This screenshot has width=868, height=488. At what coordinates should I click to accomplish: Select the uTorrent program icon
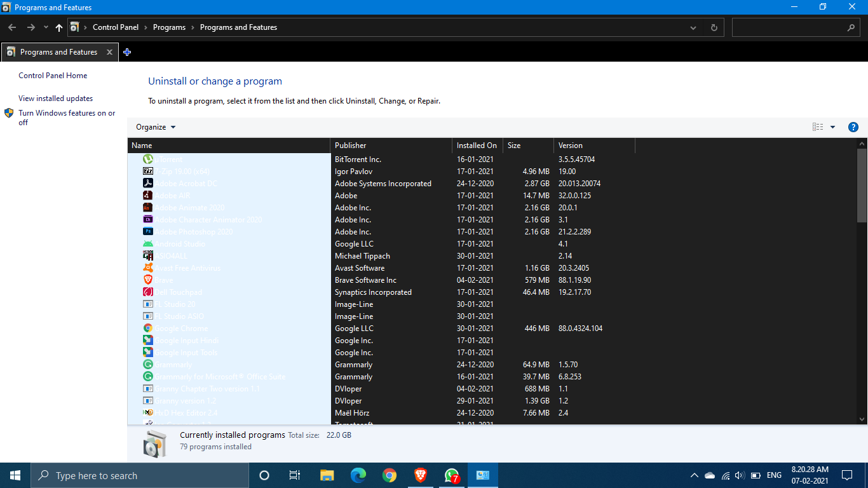pyautogui.click(x=148, y=159)
